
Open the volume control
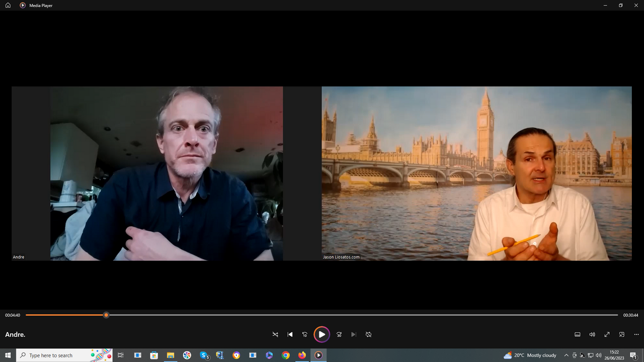[592, 334]
